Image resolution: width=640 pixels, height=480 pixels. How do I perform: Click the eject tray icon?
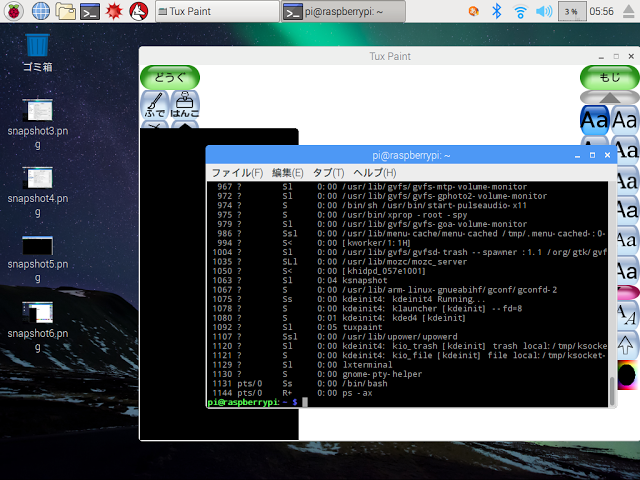[629, 11]
